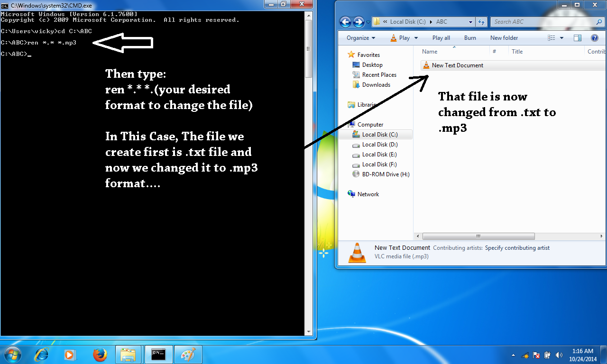Image resolution: width=607 pixels, height=364 pixels.
Task: Change your view icon
Action: click(x=552, y=38)
